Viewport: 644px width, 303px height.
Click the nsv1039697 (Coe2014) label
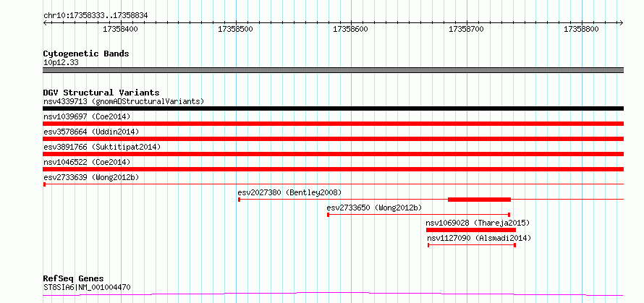87,116
